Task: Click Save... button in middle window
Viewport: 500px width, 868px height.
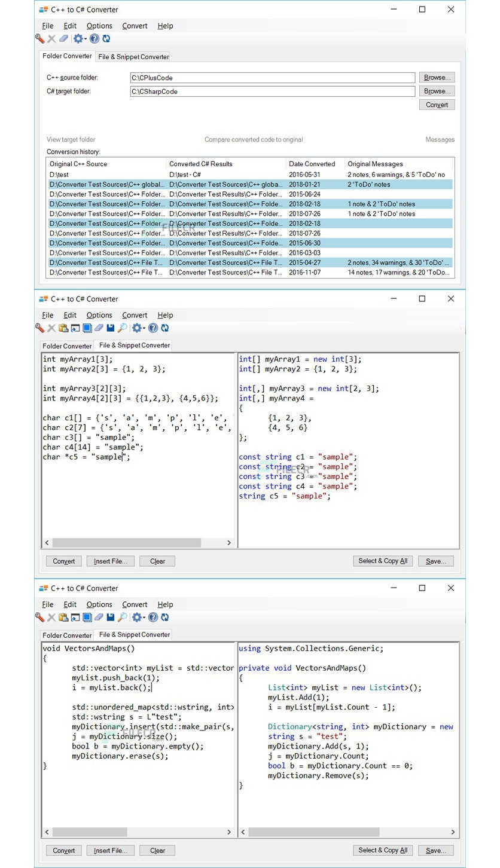Action: [436, 561]
